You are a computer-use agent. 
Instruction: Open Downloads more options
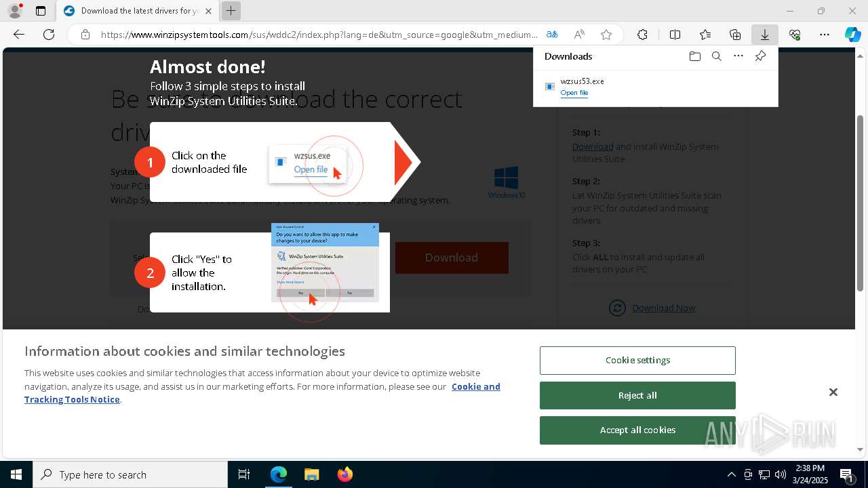738,56
